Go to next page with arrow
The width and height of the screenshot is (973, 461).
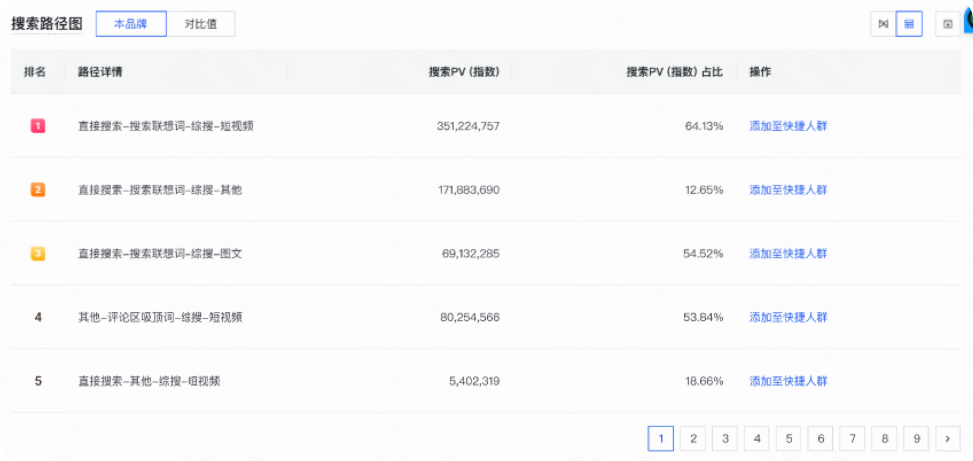(x=946, y=438)
